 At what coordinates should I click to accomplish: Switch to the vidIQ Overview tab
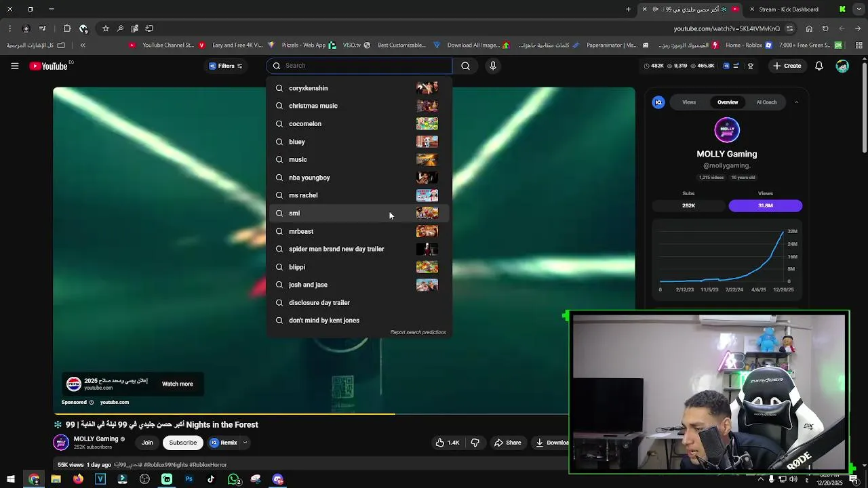point(728,102)
